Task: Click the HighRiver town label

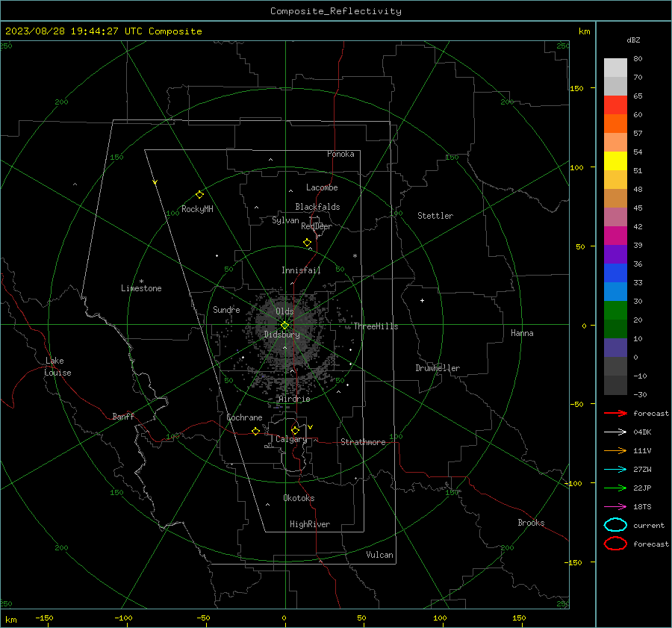Action: pyautogui.click(x=310, y=524)
